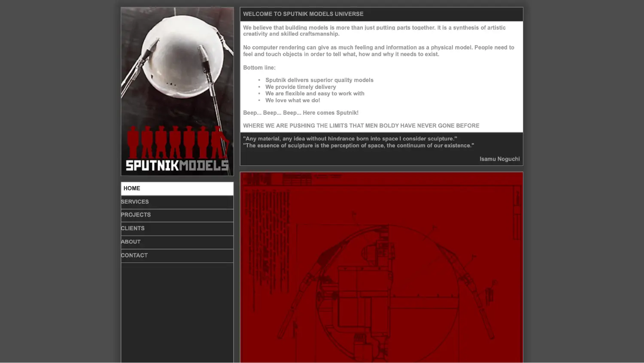
Task: Click 'We love what we do!' bullet
Action: click(x=292, y=101)
